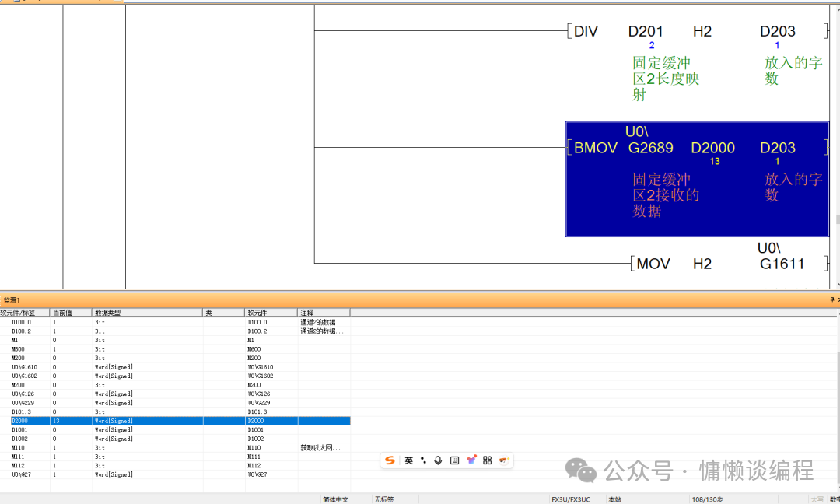Select the highlighted BMOV instruction block
Screen dimensions: 840x504
[697, 179]
